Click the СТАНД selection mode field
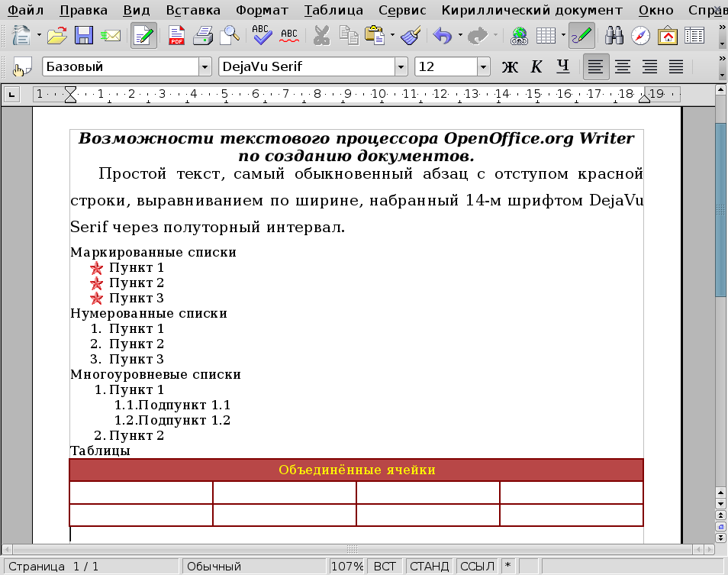 pyautogui.click(x=429, y=567)
